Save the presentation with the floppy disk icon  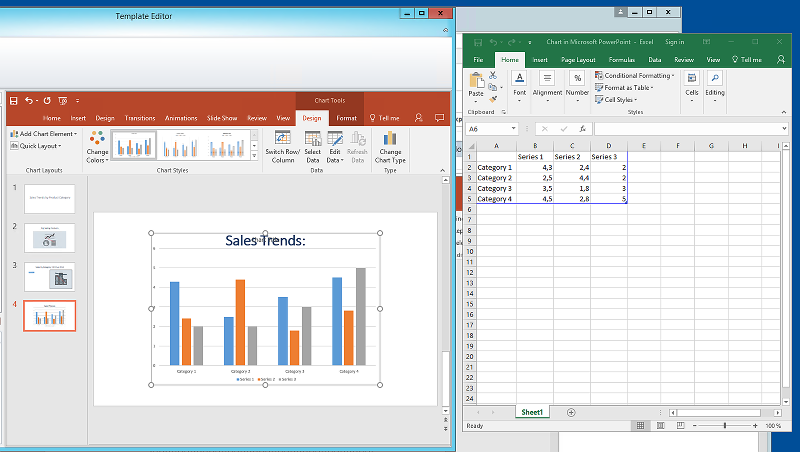point(14,101)
